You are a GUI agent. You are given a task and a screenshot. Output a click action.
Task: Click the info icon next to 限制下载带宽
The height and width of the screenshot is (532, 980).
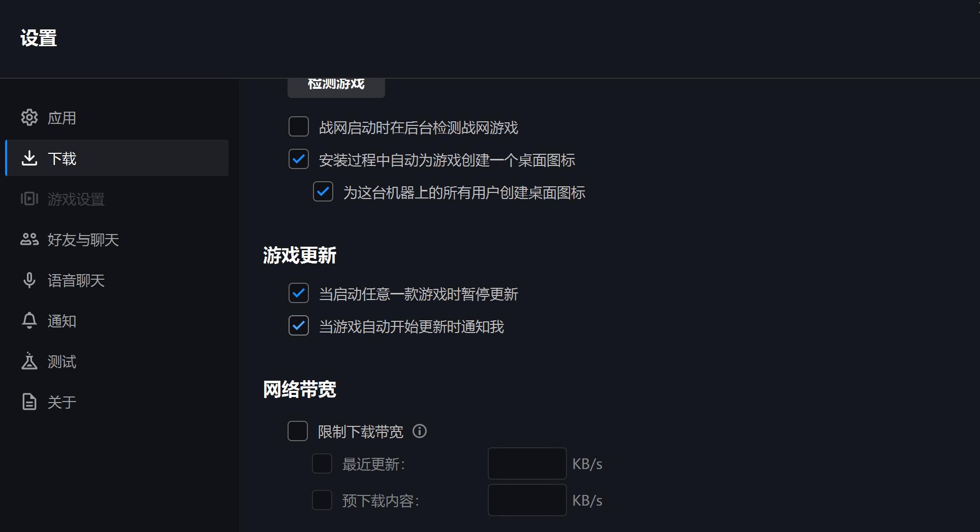point(420,431)
